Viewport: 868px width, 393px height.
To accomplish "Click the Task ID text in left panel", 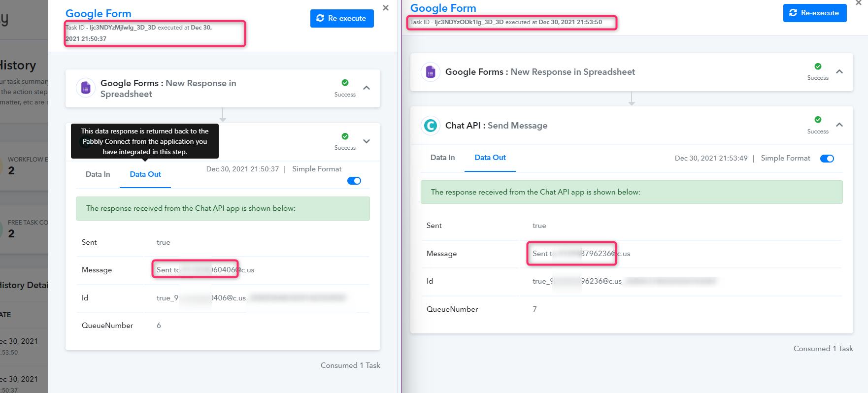I will click(x=139, y=33).
